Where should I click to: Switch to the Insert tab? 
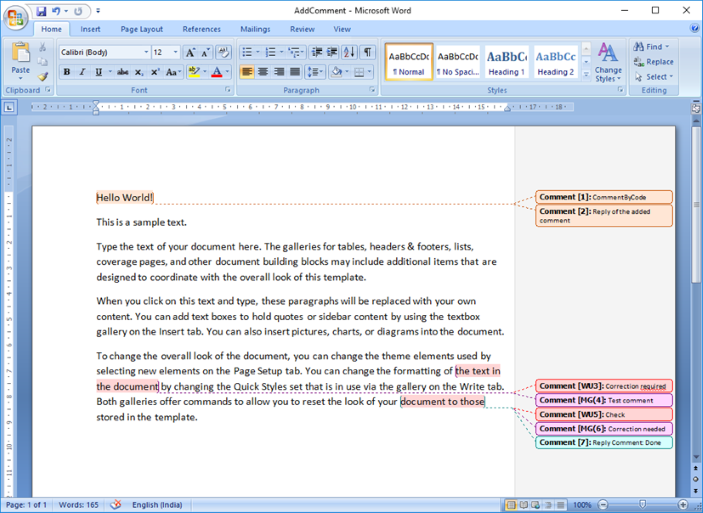point(90,29)
